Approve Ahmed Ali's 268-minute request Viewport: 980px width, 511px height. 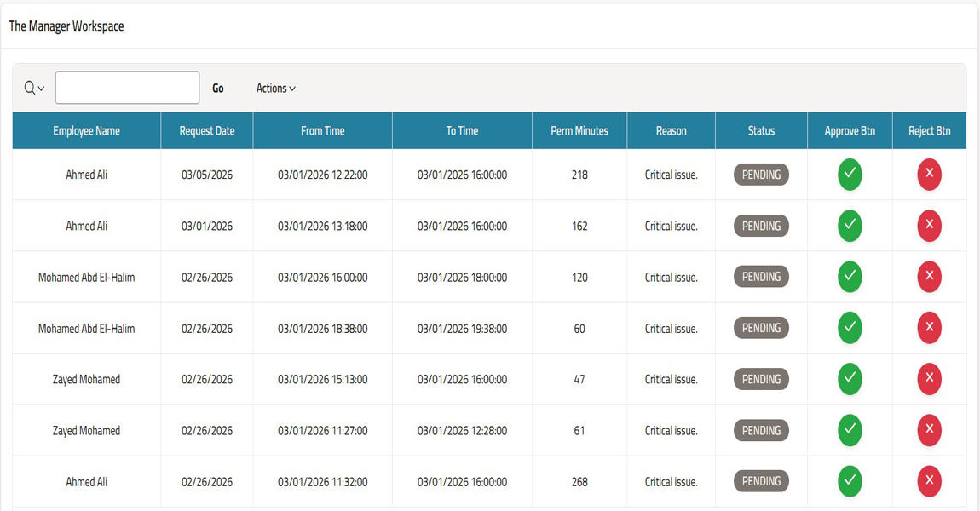[x=850, y=481]
